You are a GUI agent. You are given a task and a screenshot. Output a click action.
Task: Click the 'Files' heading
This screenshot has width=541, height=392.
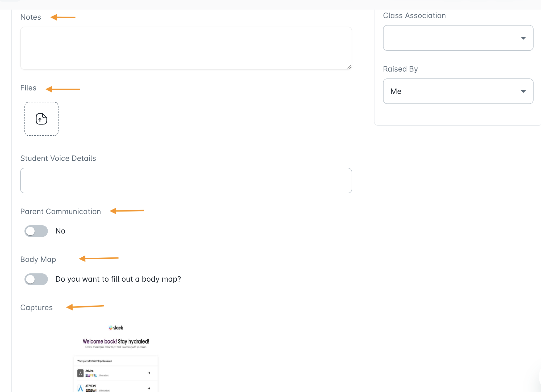pos(28,88)
